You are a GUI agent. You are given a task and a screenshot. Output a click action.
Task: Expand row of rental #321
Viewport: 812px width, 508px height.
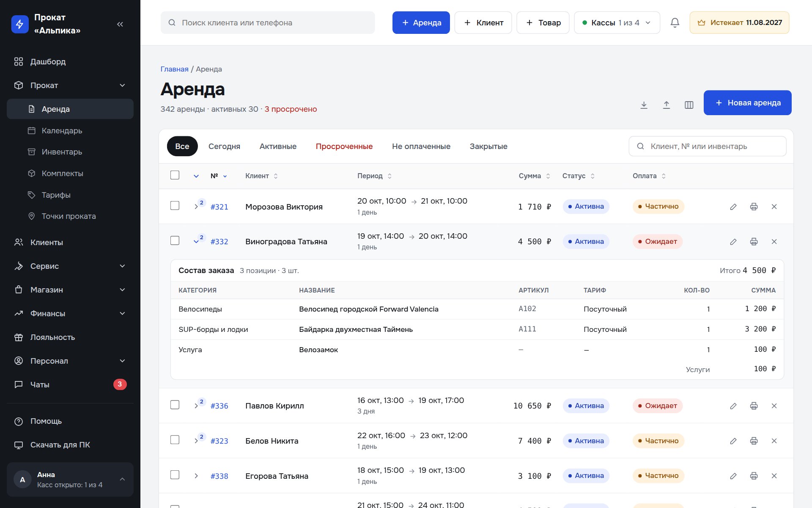(196, 207)
